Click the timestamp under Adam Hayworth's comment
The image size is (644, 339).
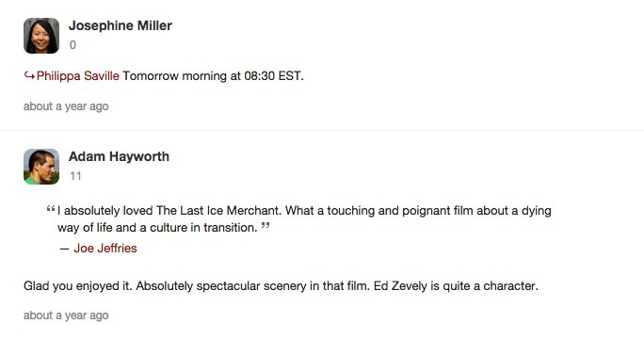point(66,315)
